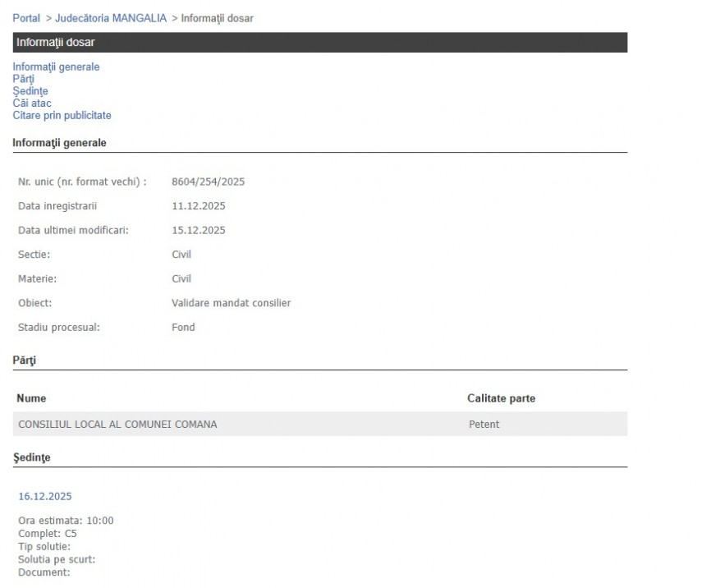Click the Complet: C5 text

click(x=48, y=533)
